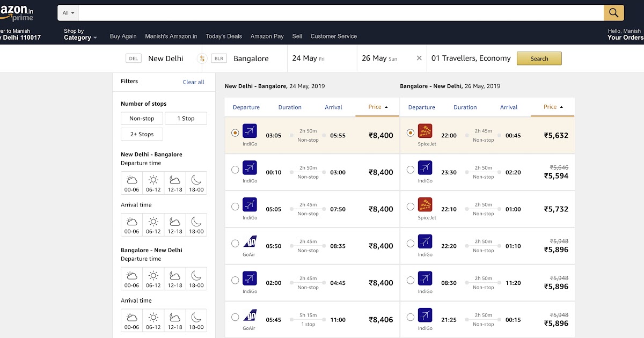644x338 pixels.
Task: Click IndiGo logo on 03:05 flight
Action: pos(250,131)
